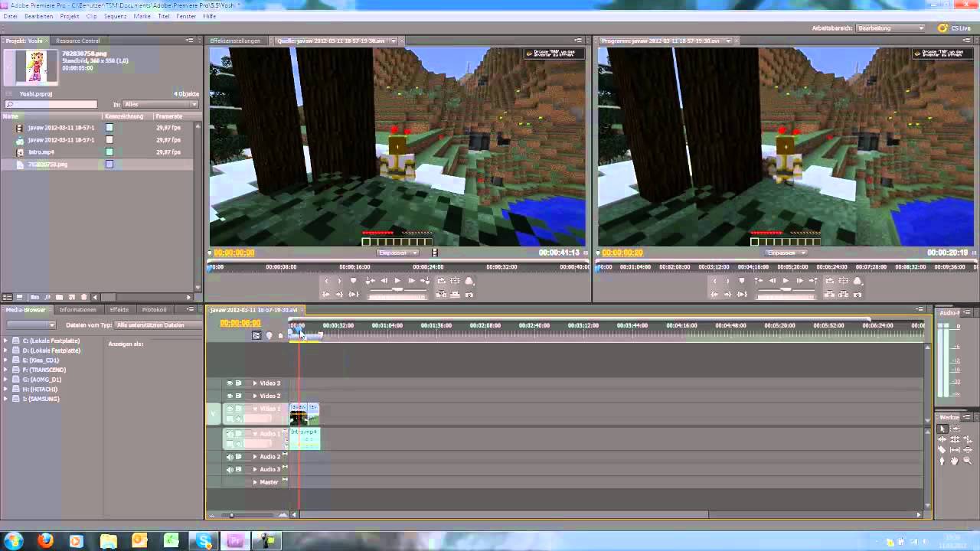The height and width of the screenshot is (551, 980).
Task: Open the Arbeitsbereich workspace dropdown
Action: (x=890, y=28)
